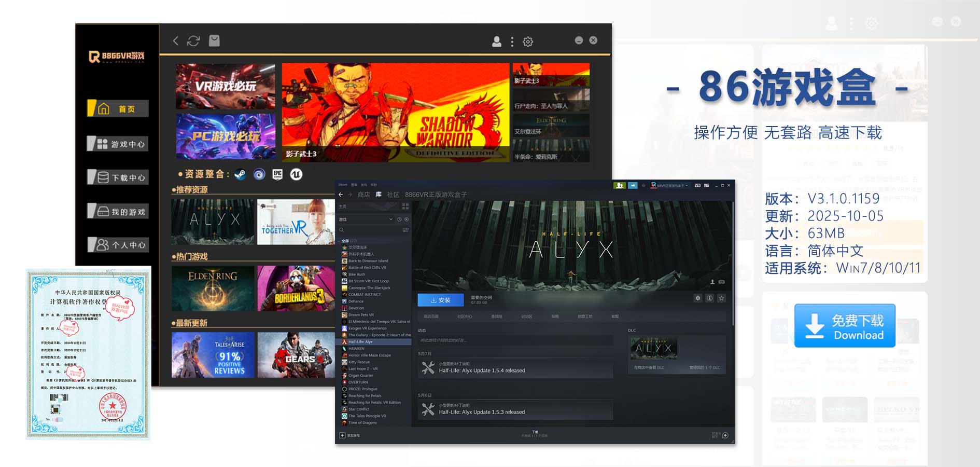Click the 免费下载 Download button
This screenshot has height=467, width=980.
(845, 326)
